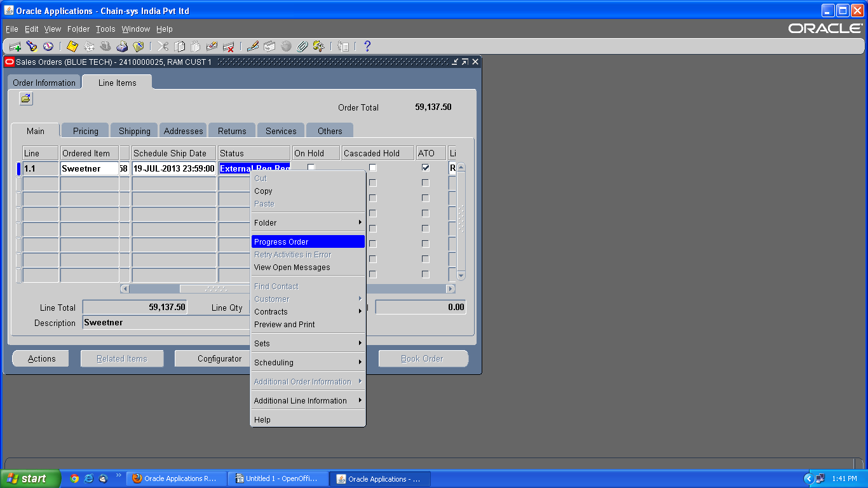Click the Window Help question mark icon
Image resolution: width=868 pixels, height=488 pixels.
coord(367,46)
